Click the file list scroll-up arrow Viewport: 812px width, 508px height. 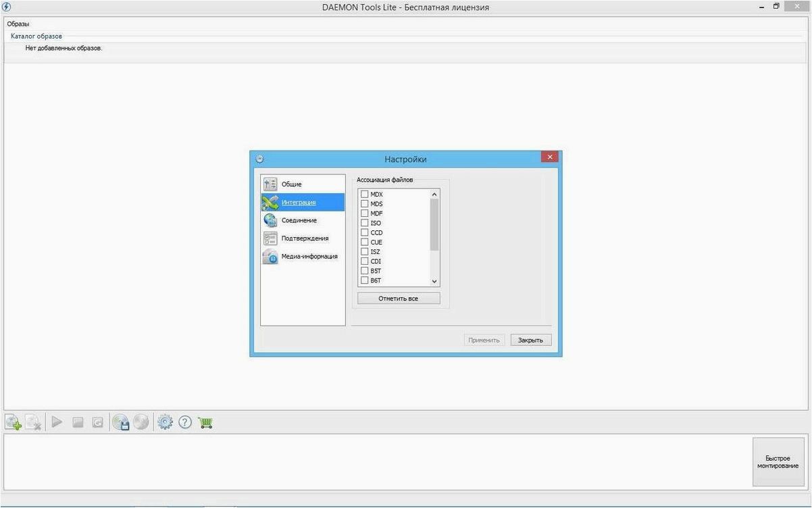click(x=434, y=195)
